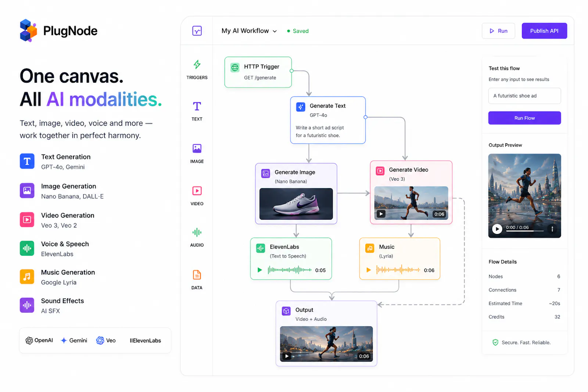Click the Voice & Speech feature icon

click(27, 248)
